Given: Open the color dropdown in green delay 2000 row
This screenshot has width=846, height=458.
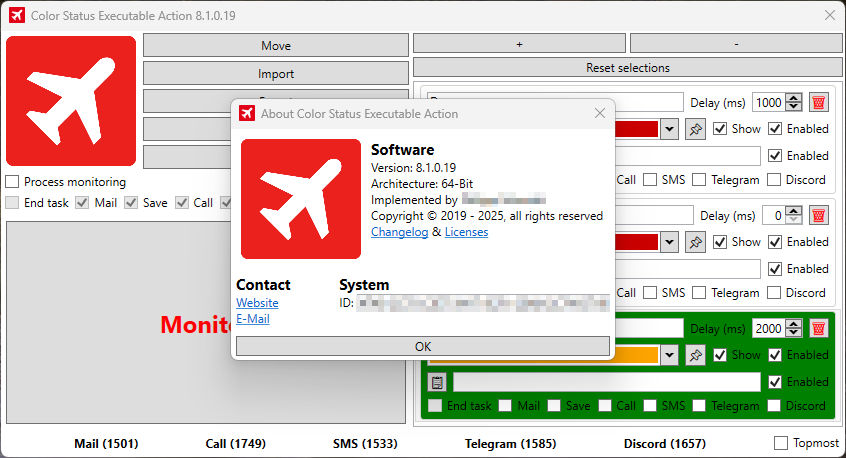Looking at the screenshot, I should (x=669, y=355).
